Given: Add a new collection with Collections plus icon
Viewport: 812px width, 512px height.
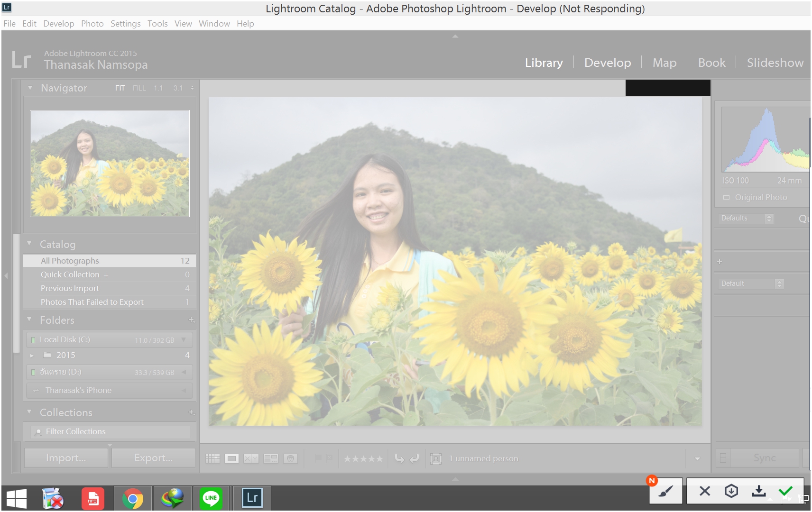Looking at the screenshot, I should pyautogui.click(x=191, y=412).
